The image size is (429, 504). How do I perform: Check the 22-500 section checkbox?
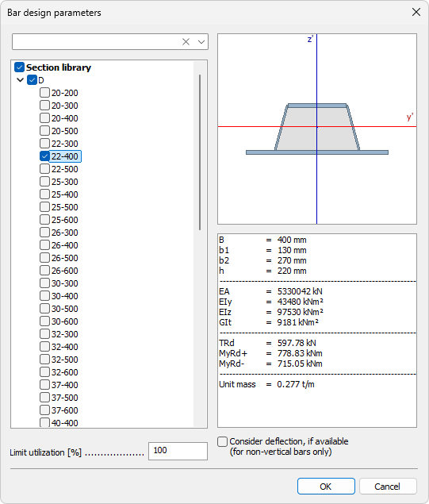(44, 169)
